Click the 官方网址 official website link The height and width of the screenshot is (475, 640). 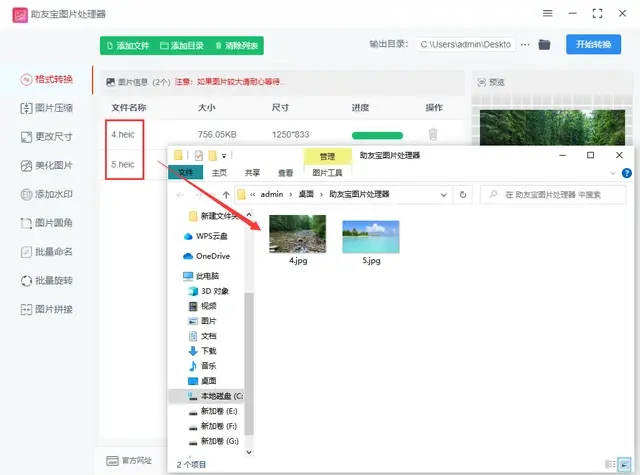[x=129, y=461]
